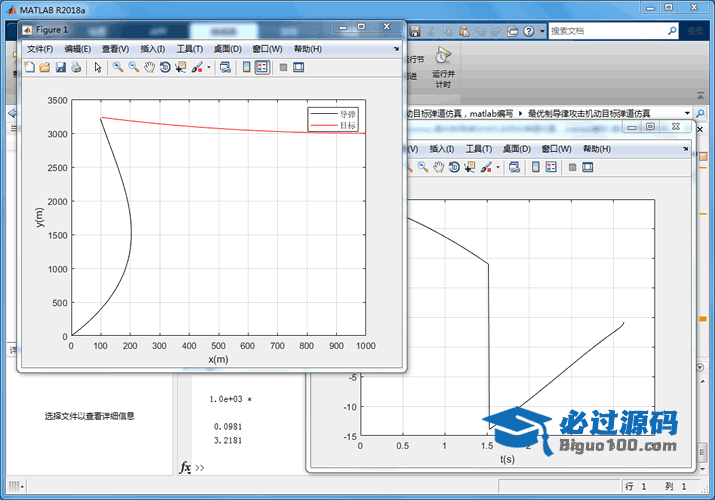Open current folder path dropdown arrow
Screen dimensions: 715x500
[x=687, y=113]
